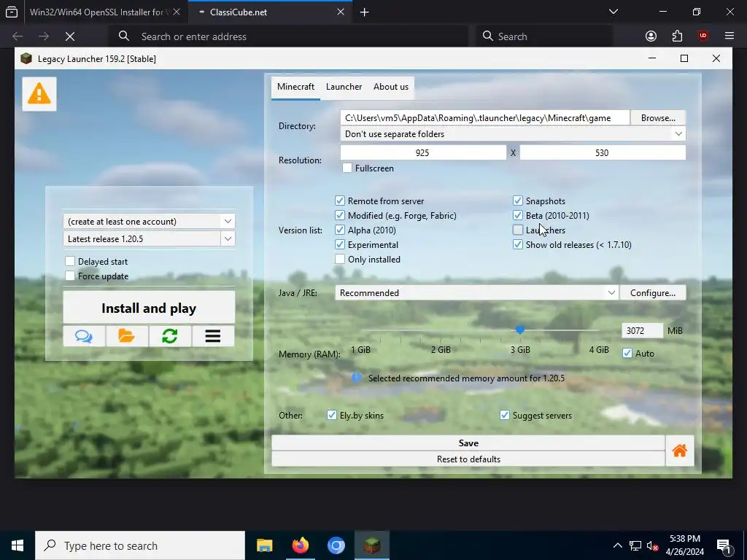Click the game directory path field
747x560 pixels.
(485, 117)
